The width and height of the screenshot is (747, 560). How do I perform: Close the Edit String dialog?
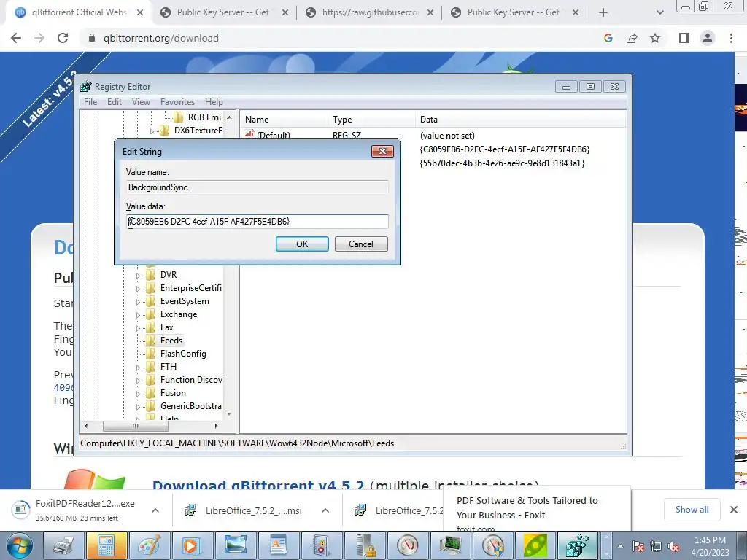382,152
